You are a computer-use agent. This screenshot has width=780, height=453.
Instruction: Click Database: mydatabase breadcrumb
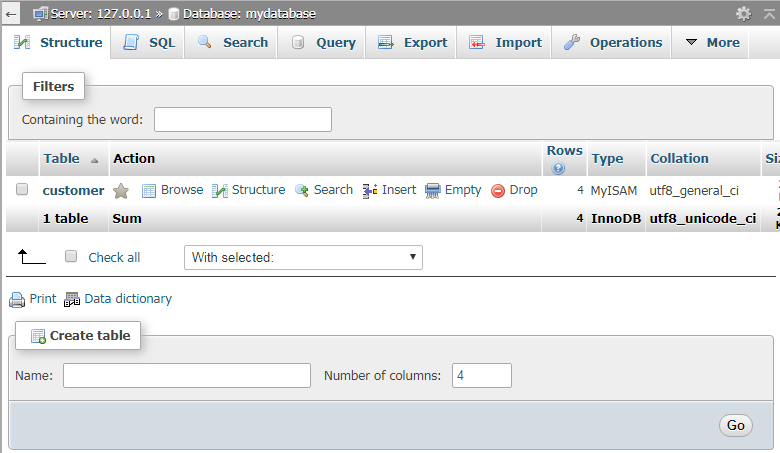click(x=249, y=13)
